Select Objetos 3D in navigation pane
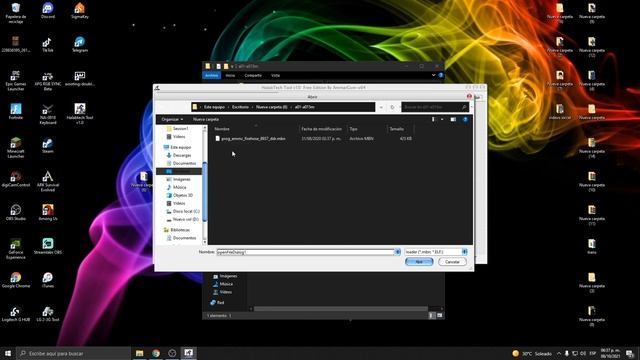This screenshot has height=360, width=640. (182, 195)
